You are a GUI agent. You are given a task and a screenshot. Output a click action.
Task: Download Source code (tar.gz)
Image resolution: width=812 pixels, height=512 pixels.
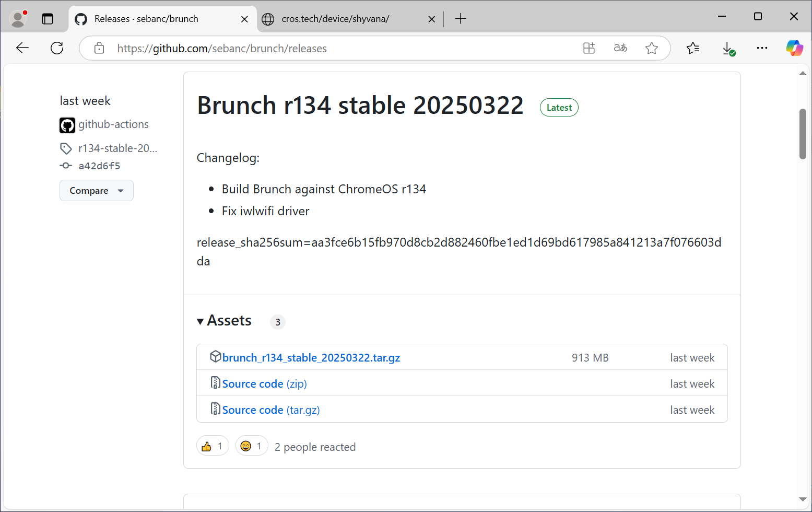[x=271, y=410]
